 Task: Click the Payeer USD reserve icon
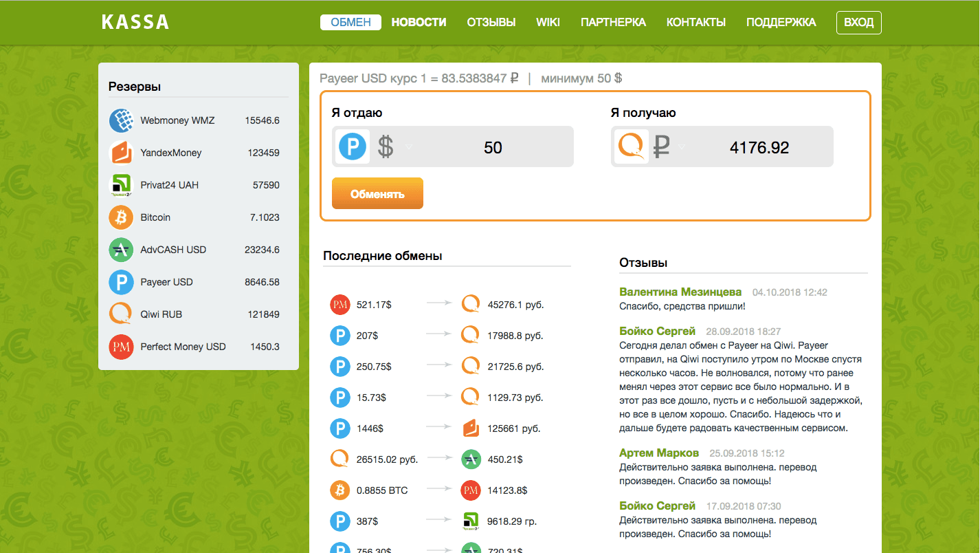[x=121, y=282]
